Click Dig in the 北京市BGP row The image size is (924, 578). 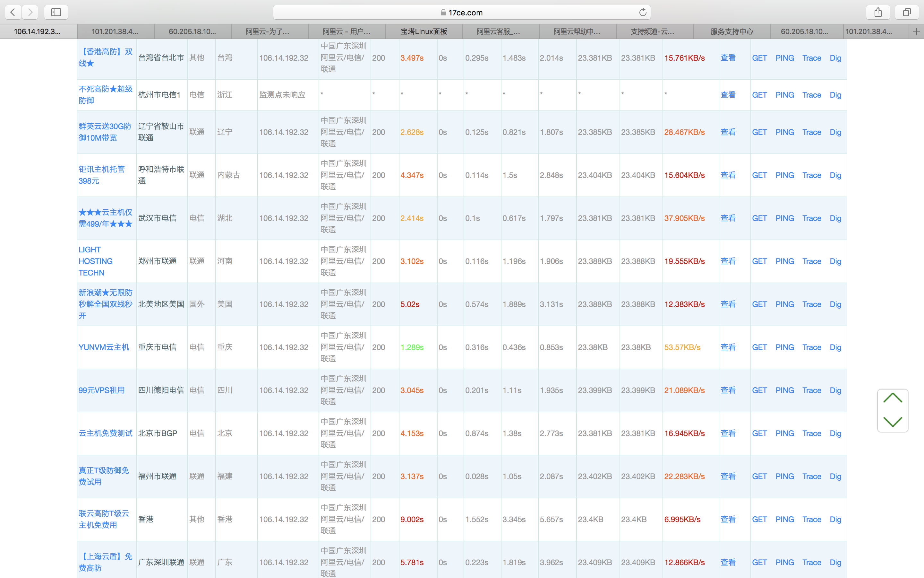tap(835, 433)
